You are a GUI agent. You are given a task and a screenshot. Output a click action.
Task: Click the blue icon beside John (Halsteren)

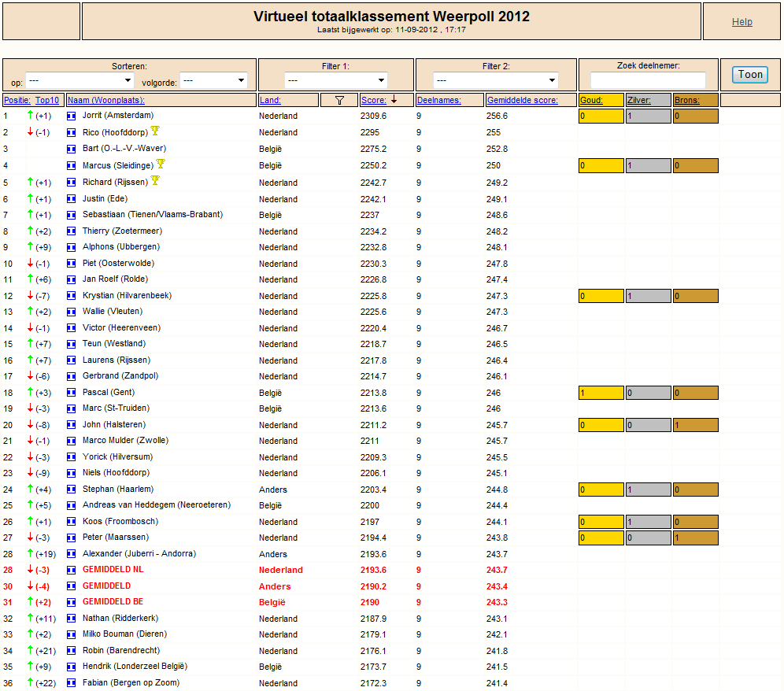[x=72, y=425]
